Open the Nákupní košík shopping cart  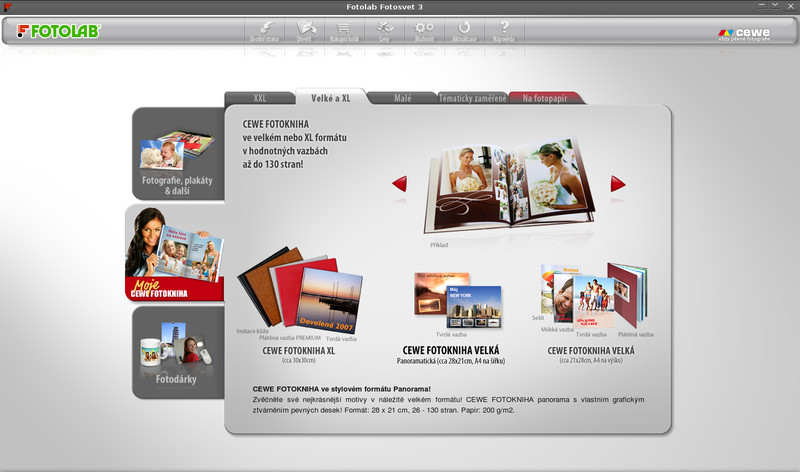[x=344, y=32]
